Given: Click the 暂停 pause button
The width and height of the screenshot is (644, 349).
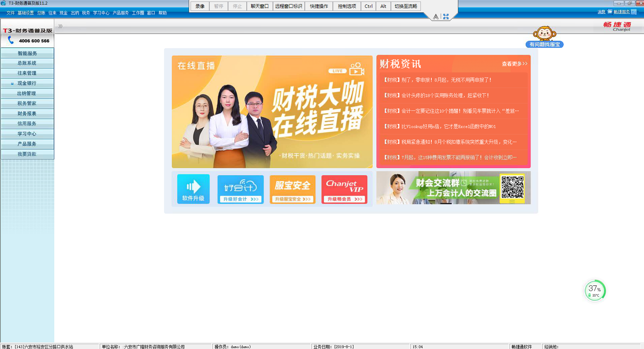Looking at the screenshot, I should 219,6.
